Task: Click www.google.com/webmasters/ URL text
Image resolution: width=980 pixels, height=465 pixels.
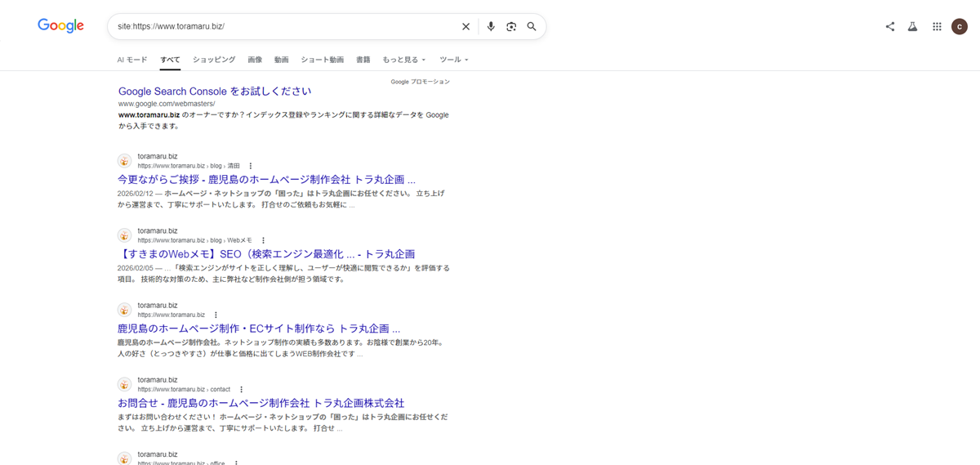Action: [x=167, y=104]
